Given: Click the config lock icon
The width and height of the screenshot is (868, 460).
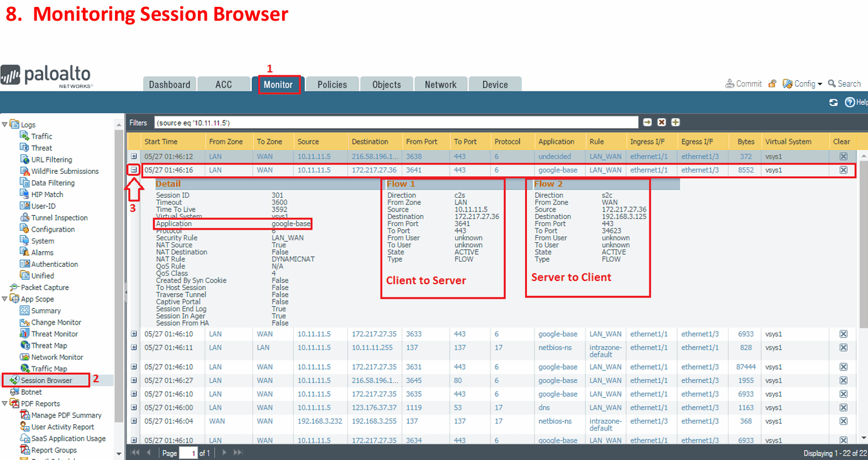Looking at the screenshot, I should point(772,83).
